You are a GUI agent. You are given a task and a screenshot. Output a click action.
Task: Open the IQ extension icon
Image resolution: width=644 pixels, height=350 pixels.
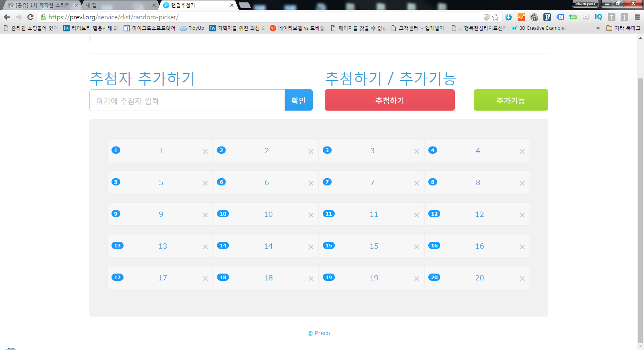pos(599,17)
